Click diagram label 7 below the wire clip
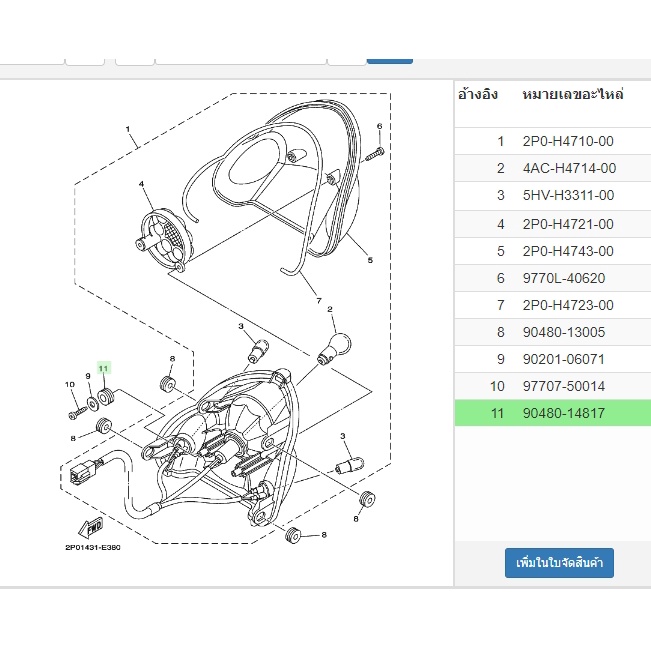The height and width of the screenshot is (651, 651). [319, 301]
